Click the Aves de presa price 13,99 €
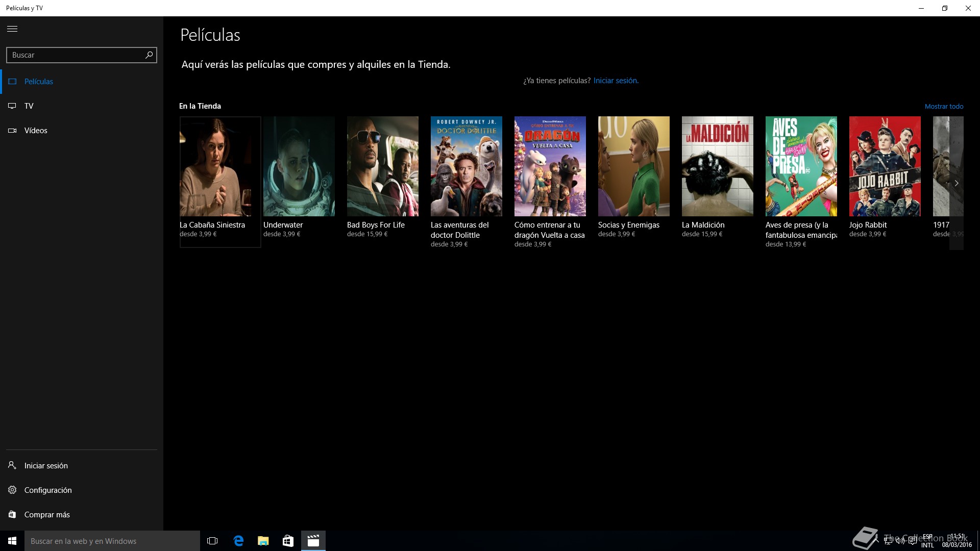The image size is (980, 551). point(786,244)
